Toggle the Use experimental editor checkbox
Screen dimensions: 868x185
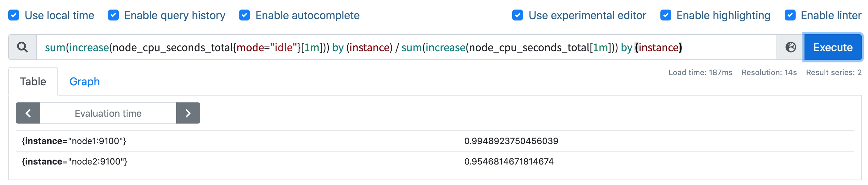click(x=518, y=15)
